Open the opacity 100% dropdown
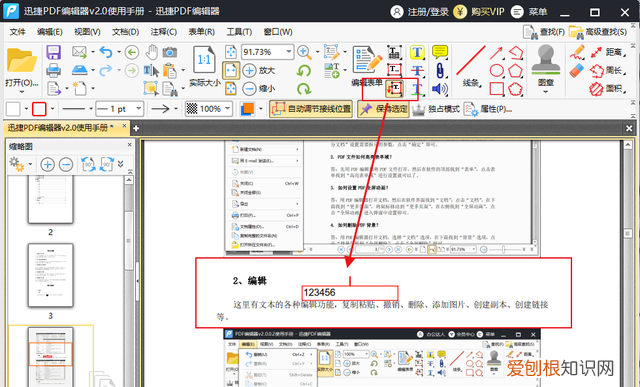Image resolution: width=640 pixels, height=387 pixels. 227,109
